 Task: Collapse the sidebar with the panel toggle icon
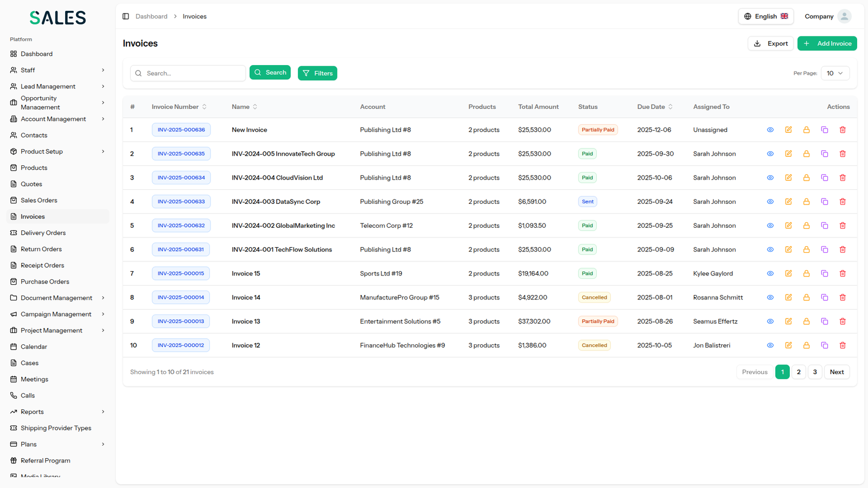pyautogui.click(x=126, y=16)
